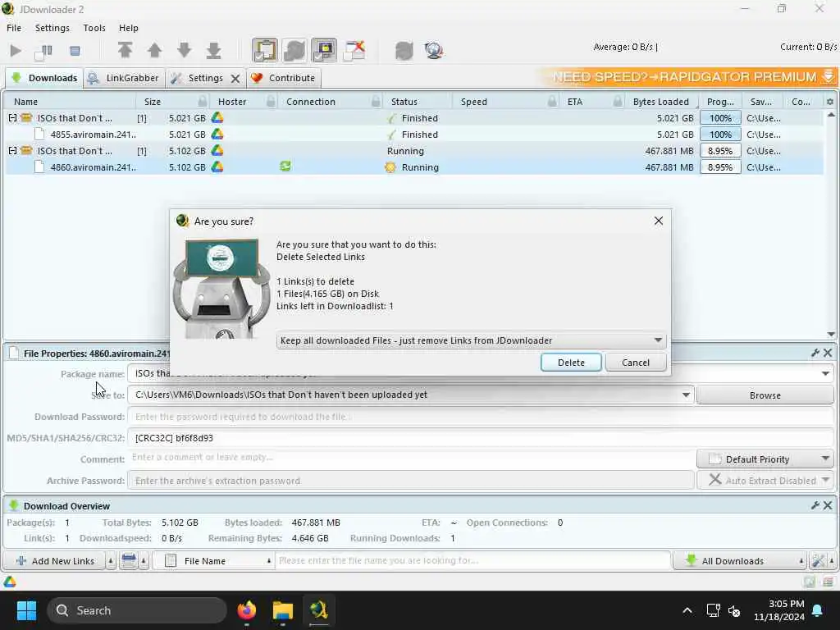Screen dimensions: 840x630
Task: Click the 8.95% progress bar of running package
Action: (x=720, y=151)
